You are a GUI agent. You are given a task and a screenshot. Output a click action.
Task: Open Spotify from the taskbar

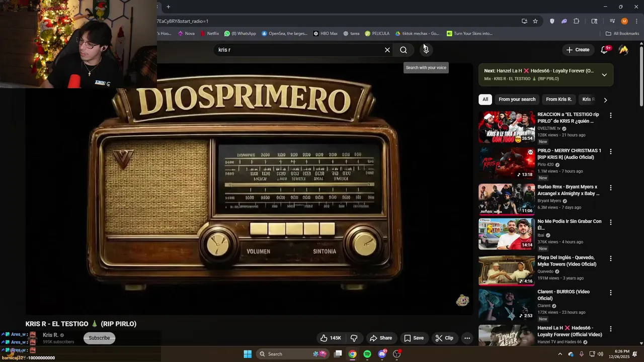[367, 354]
